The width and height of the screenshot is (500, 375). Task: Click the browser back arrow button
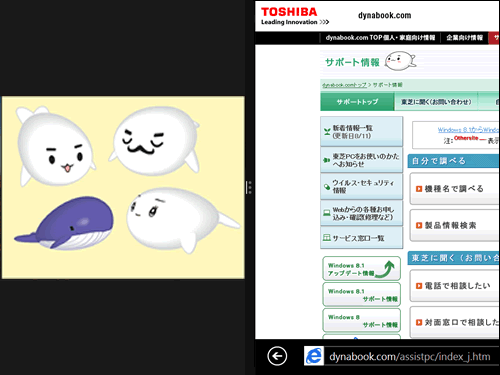277,356
